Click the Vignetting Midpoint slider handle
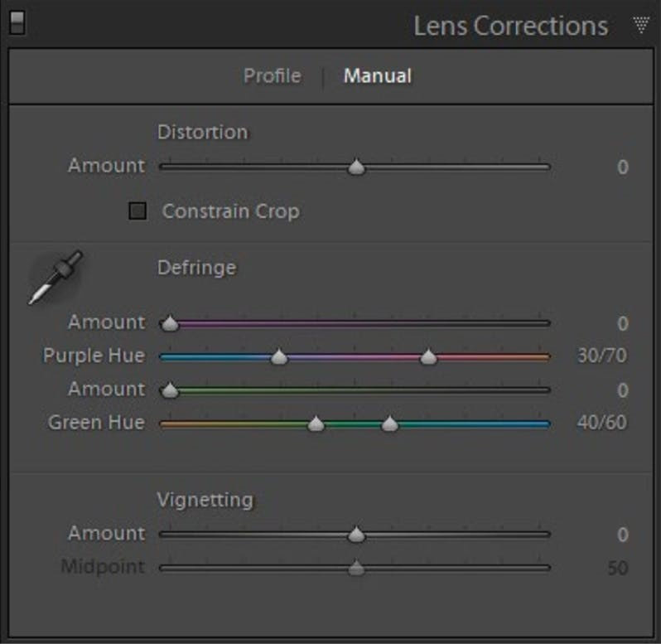661x644 pixels. pos(356,568)
